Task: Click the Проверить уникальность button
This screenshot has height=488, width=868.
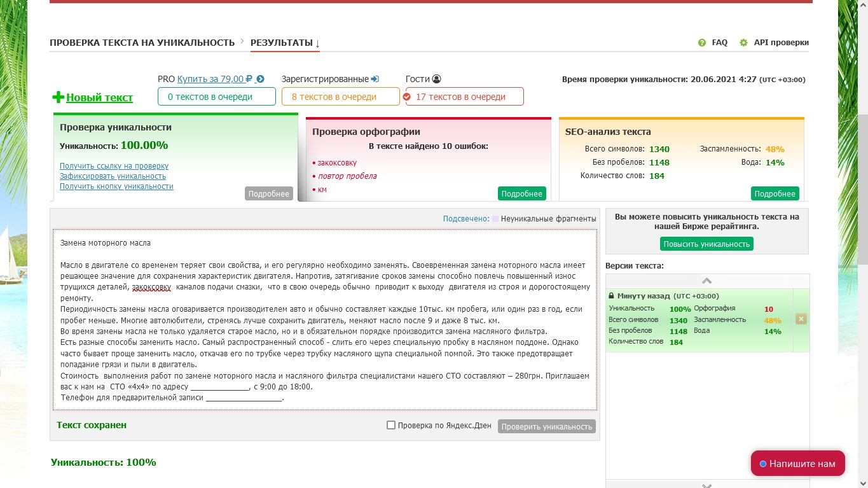Action: point(547,426)
